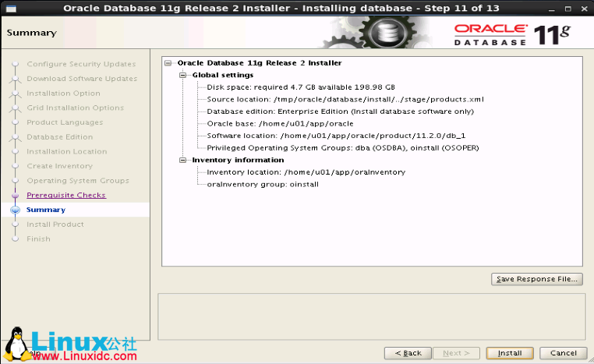Click the Finish step bullet icon
This screenshot has width=594, height=364.
[x=15, y=239]
